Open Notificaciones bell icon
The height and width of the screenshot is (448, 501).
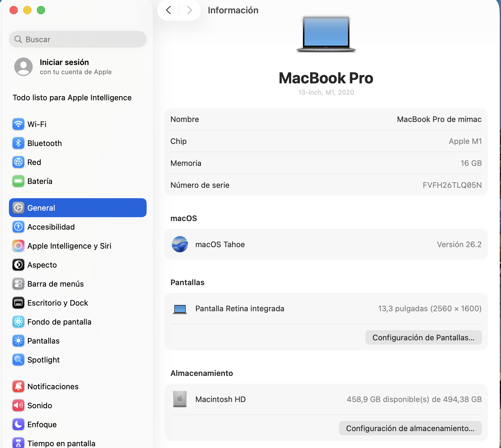(x=18, y=386)
